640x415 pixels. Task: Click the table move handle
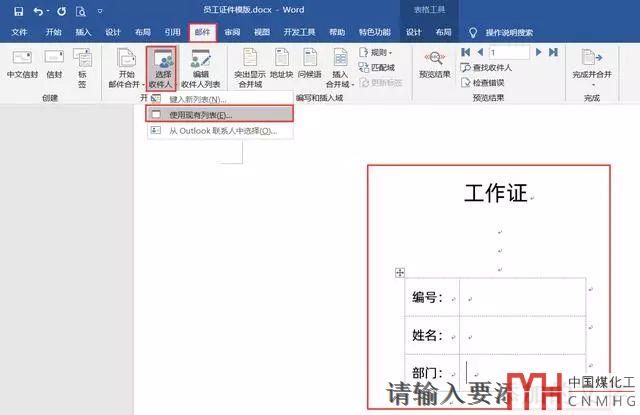click(x=400, y=273)
